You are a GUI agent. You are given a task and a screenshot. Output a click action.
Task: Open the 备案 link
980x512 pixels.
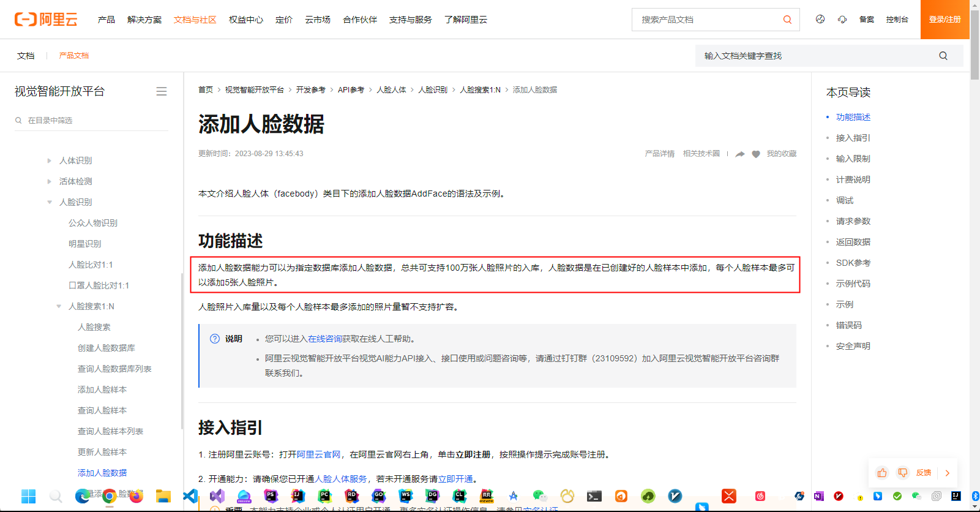[x=867, y=20]
